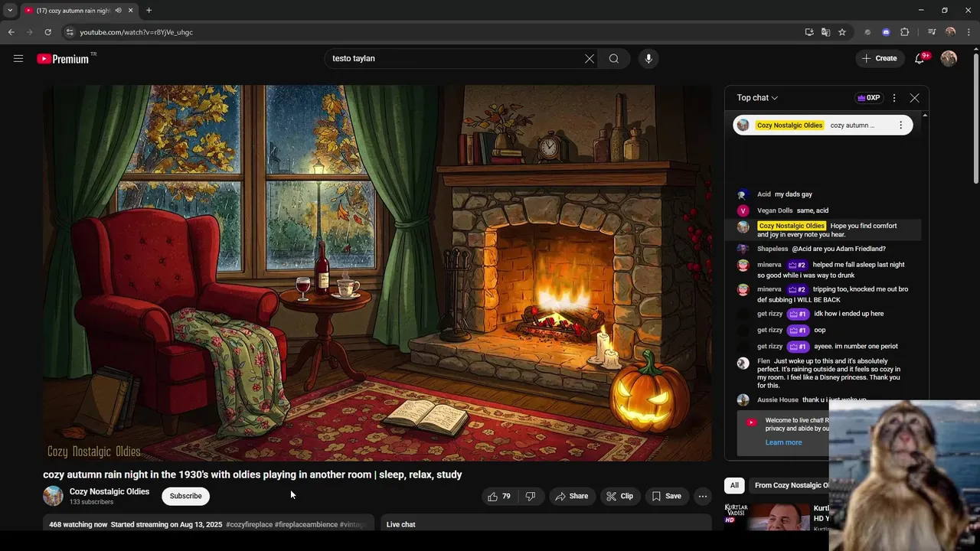The image size is (980, 551).
Task: Open the Create button
Action: point(879,58)
